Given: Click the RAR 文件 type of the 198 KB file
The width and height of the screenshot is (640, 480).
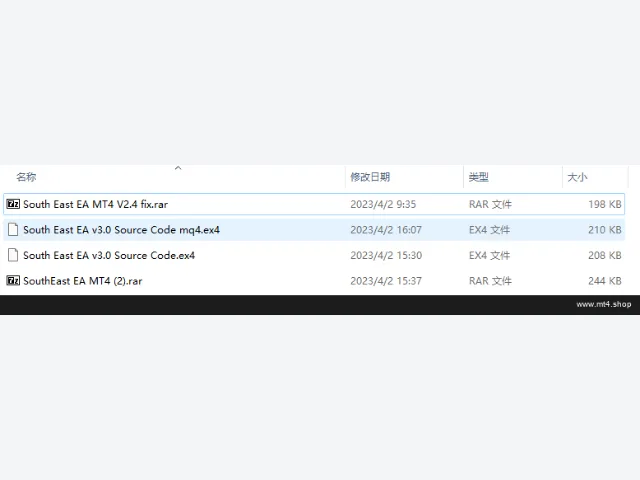Looking at the screenshot, I should tap(490, 204).
